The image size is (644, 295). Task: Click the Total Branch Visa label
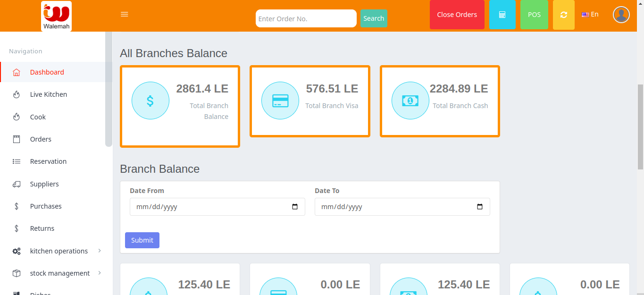click(332, 106)
